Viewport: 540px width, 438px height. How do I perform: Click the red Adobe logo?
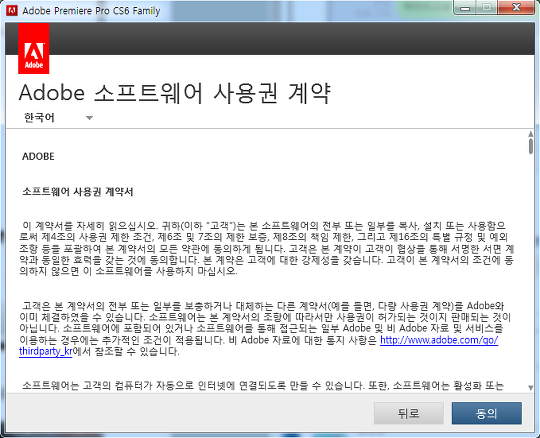[33, 49]
